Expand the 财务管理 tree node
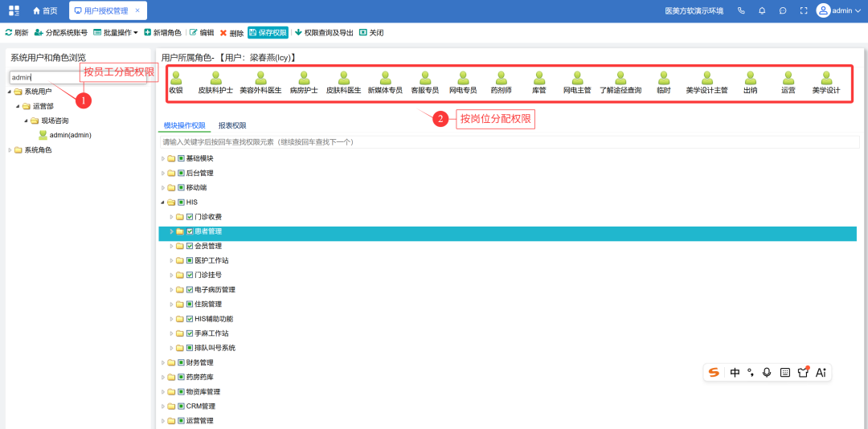868x429 pixels. point(162,362)
